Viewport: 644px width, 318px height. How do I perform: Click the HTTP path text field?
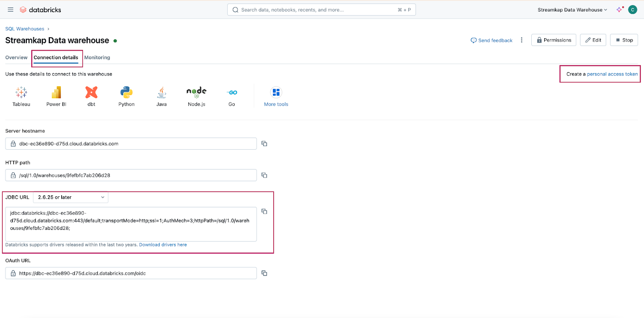click(x=131, y=175)
